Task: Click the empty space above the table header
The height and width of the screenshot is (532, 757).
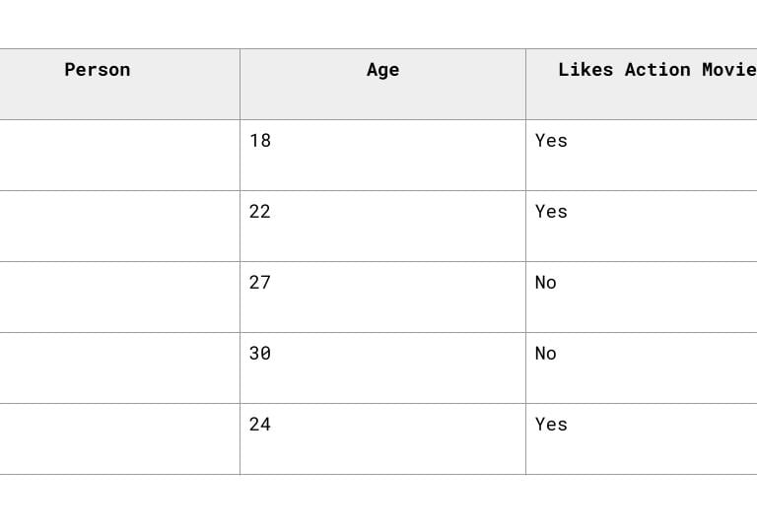Action: click(378, 24)
